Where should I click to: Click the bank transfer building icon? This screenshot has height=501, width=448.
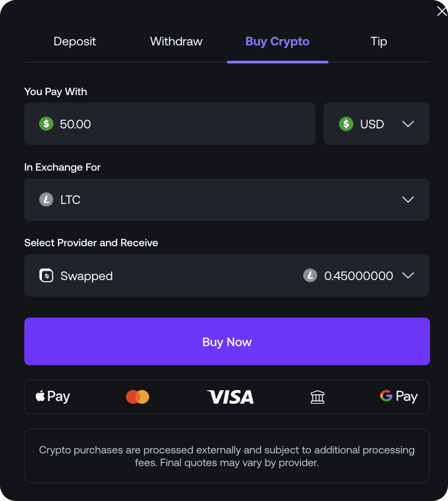click(317, 397)
